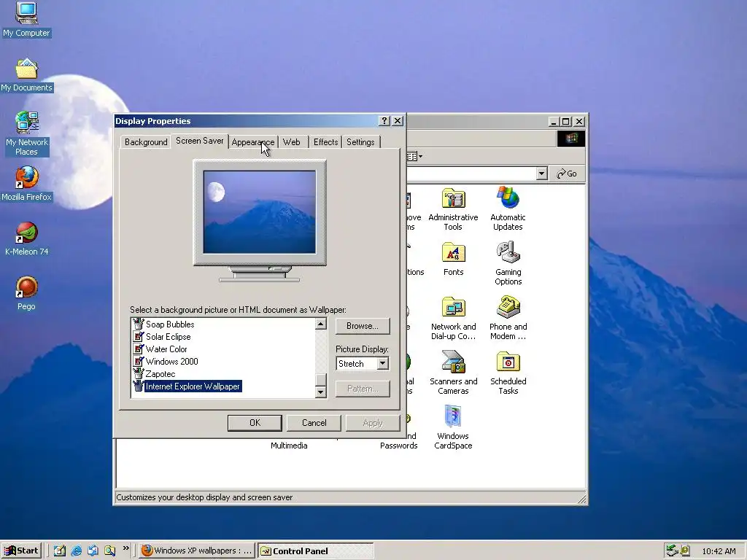Open My Documents desktop icon

pyautogui.click(x=26, y=75)
